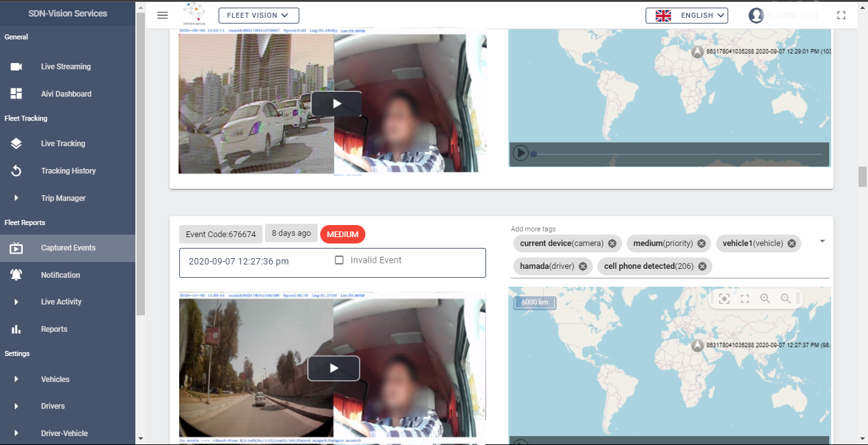Open Aivi Dashboard via its grid icon

tap(17, 94)
